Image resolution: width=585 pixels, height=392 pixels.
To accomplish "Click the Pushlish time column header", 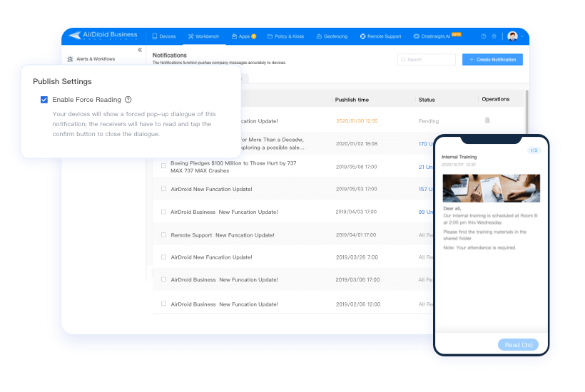I will coord(352,100).
